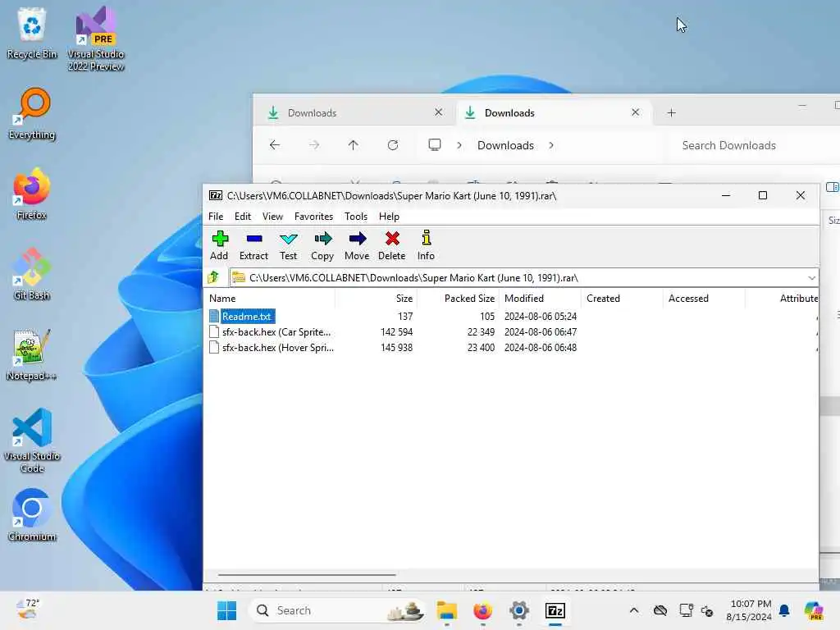The image size is (840, 630).
Task: Open Visual Studio Code shortcut
Action: pos(32,441)
